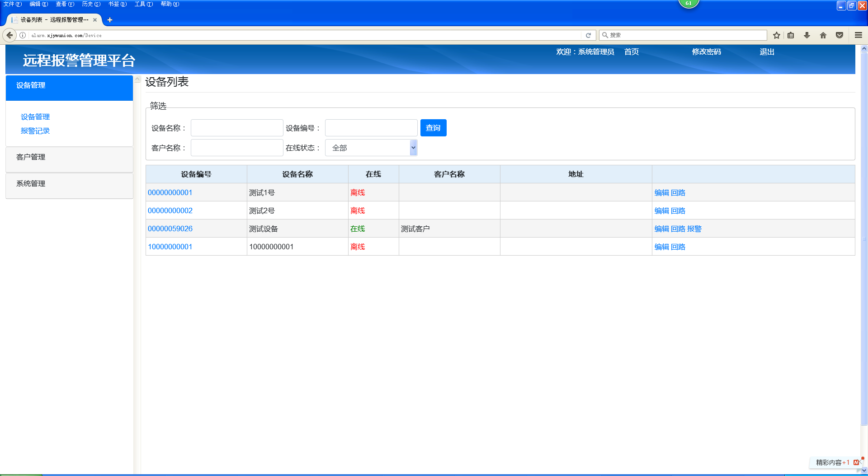Expand the 系统管理 sidebar section
Image resolution: width=868 pixels, height=476 pixels.
pyautogui.click(x=31, y=184)
